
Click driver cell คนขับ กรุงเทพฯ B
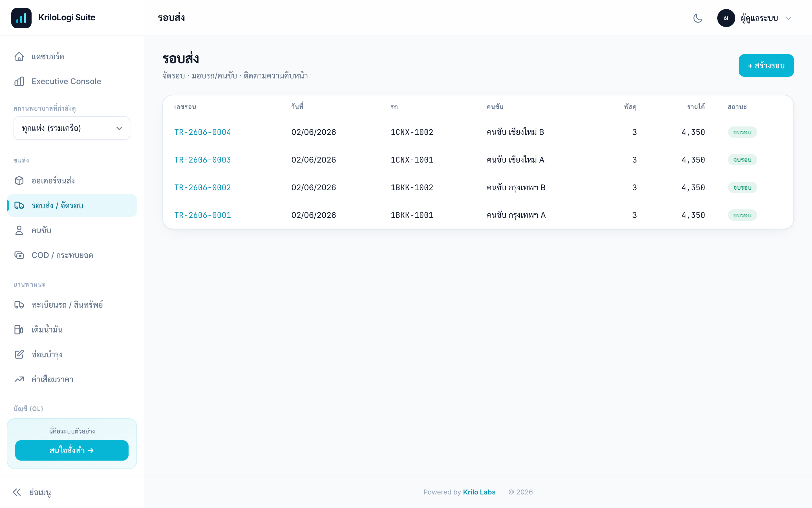516,187
